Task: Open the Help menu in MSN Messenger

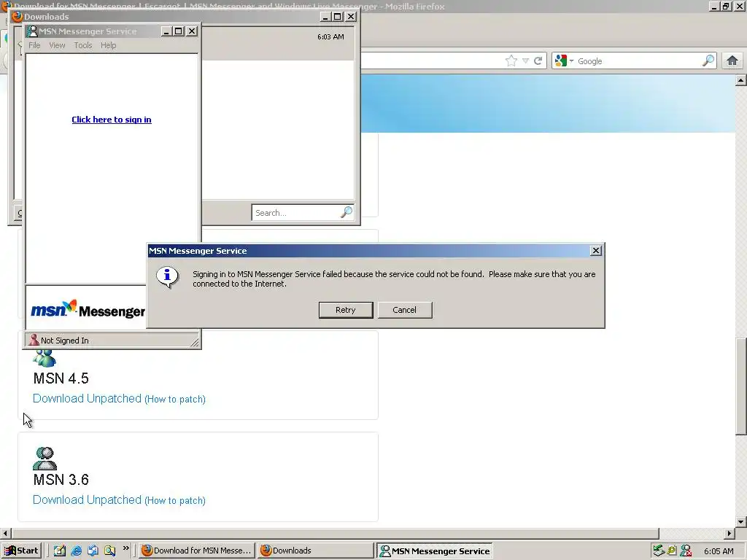Action: (108, 45)
